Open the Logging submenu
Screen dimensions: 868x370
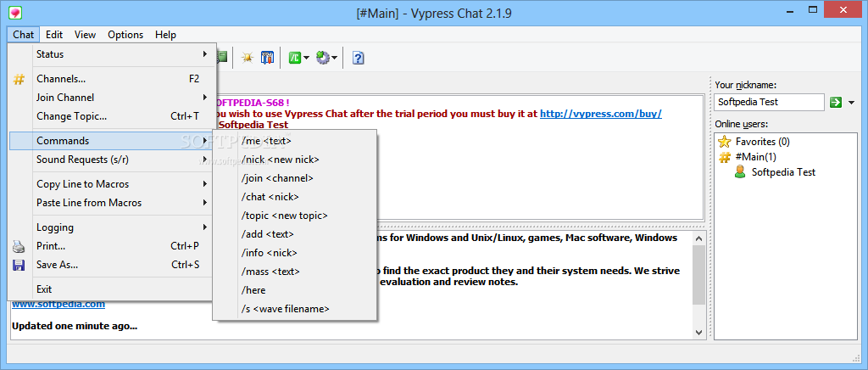click(111, 227)
